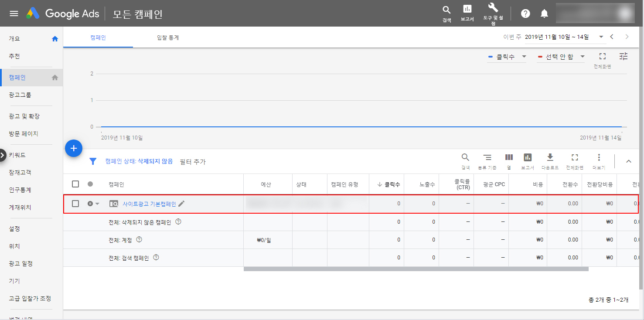Open the hamburger main menu
The image size is (644, 320).
tap(14, 14)
